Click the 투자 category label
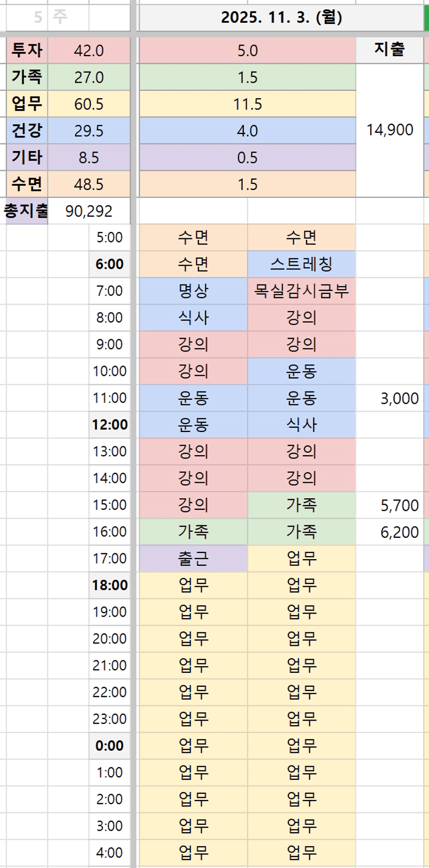Viewport: 429px width, 868px height. 27,50
